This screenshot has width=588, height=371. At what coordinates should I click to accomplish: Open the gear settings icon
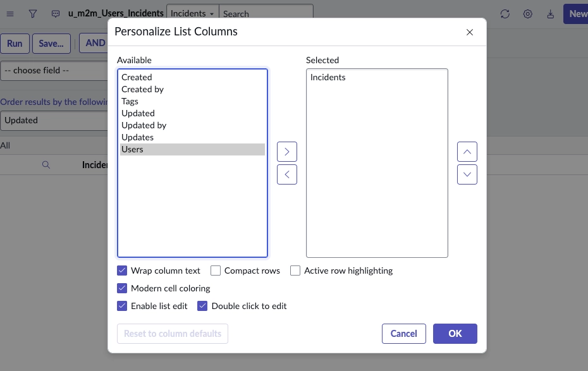[527, 14]
